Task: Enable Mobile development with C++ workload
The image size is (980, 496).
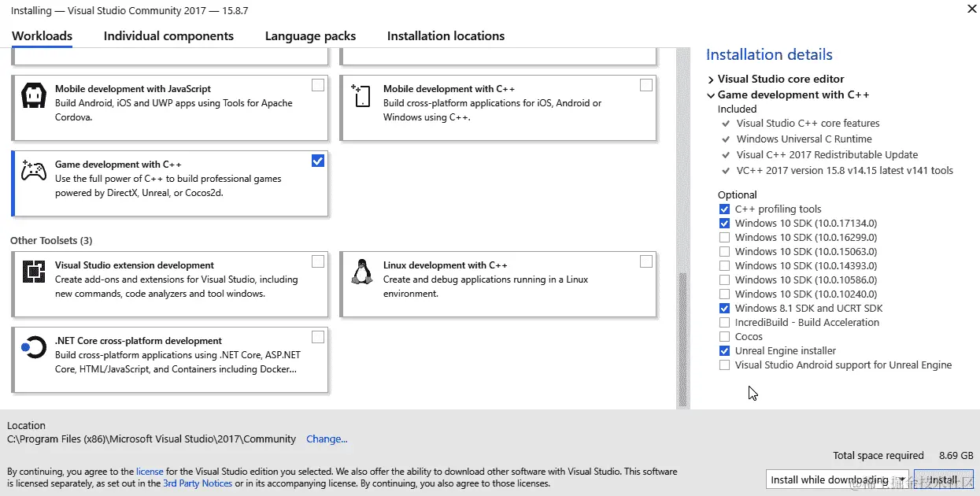Action: [x=646, y=85]
